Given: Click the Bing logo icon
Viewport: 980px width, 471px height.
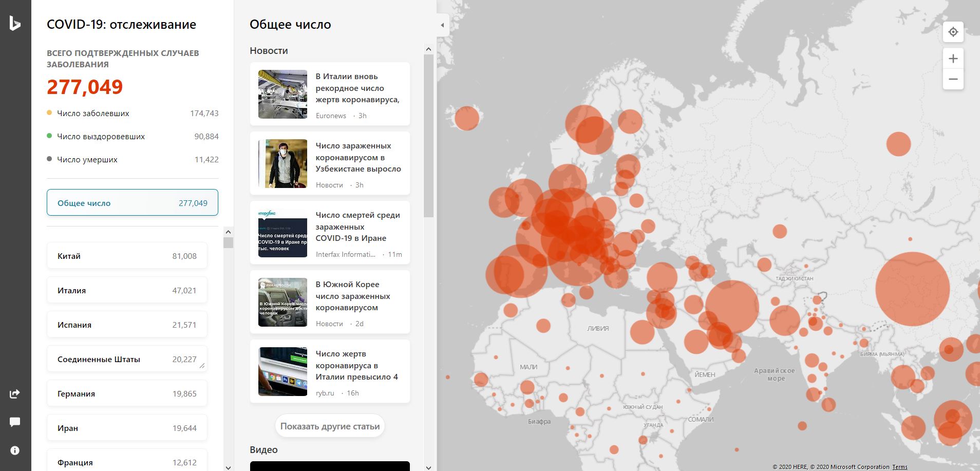Looking at the screenshot, I should [15, 24].
